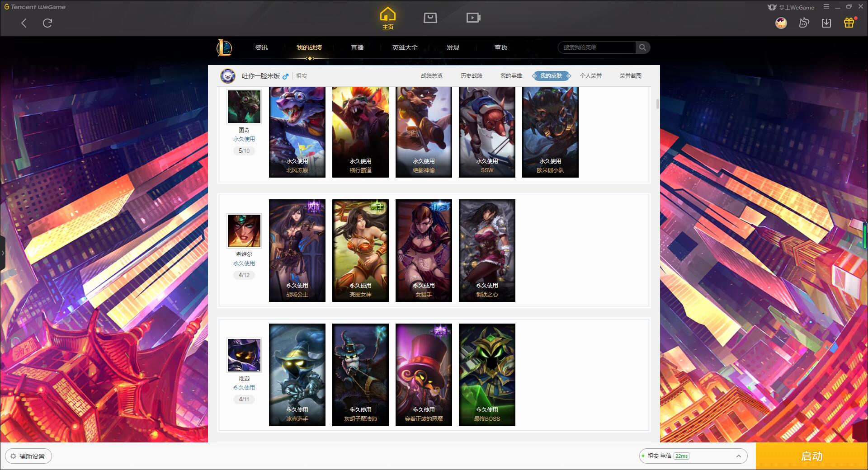
Task: Open the download manager icon
Action: (x=826, y=23)
